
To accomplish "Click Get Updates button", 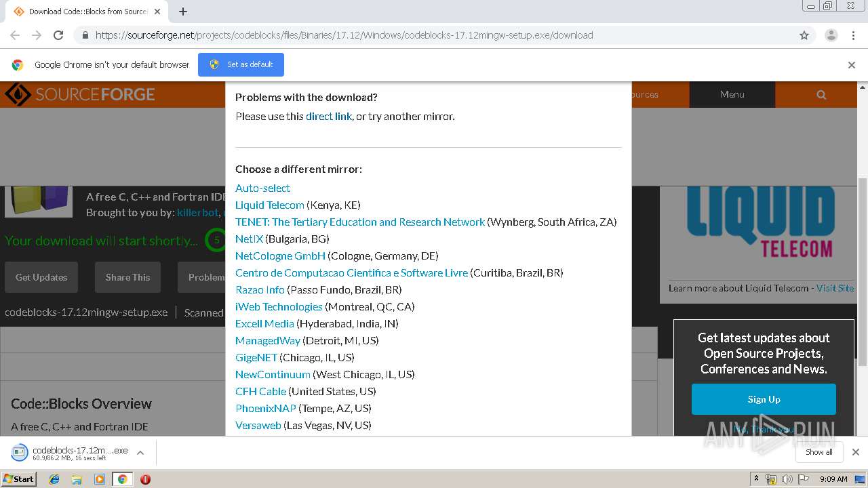I will [x=41, y=277].
